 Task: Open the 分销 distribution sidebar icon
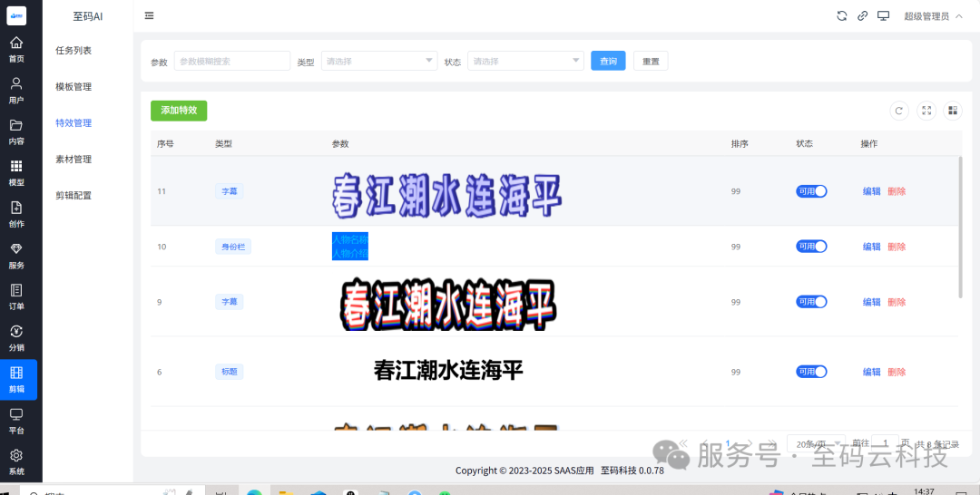pyautogui.click(x=16, y=338)
